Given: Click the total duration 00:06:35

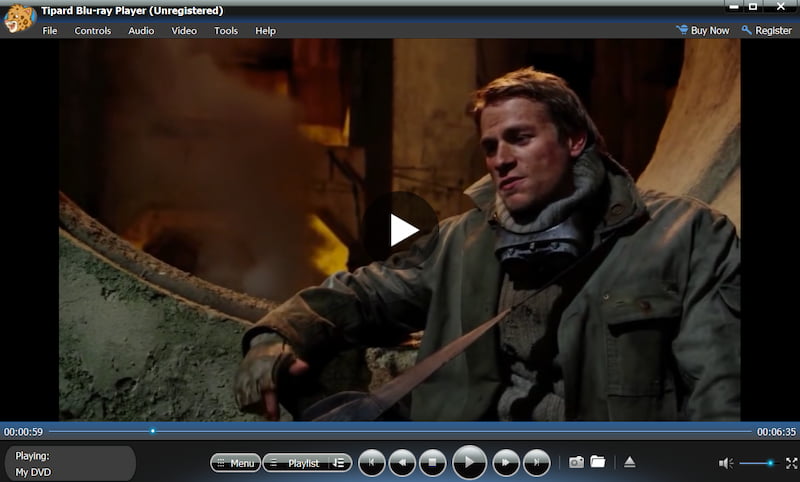Looking at the screenshot, I should (776, 432).
